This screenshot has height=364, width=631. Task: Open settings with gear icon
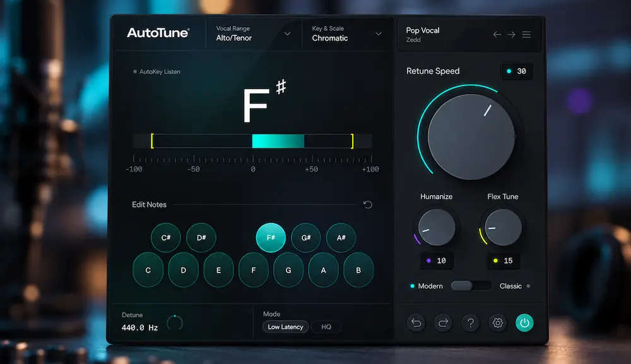(498, 322)
